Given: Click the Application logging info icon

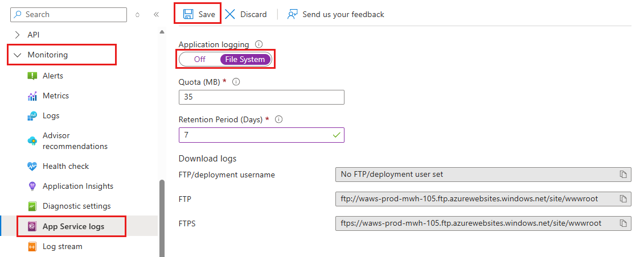Looking at the screenshot, I should point(259,44).
